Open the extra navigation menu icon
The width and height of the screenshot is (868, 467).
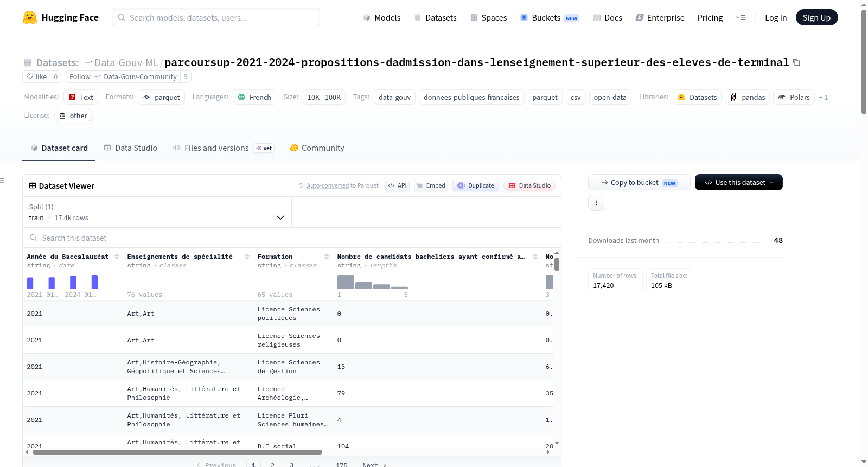coord(741,17)
